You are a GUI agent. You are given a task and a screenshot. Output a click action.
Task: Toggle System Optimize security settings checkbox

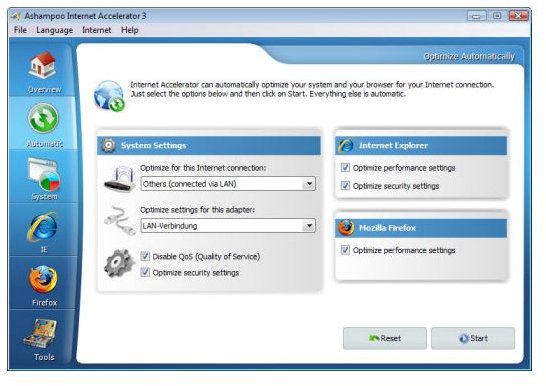pyautogui.click(x=145, y=272)
